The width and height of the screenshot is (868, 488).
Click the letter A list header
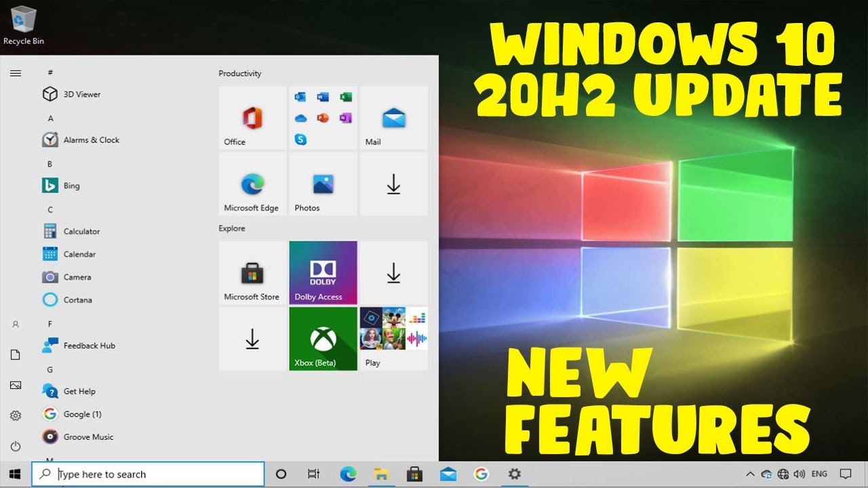coord(50,119)
